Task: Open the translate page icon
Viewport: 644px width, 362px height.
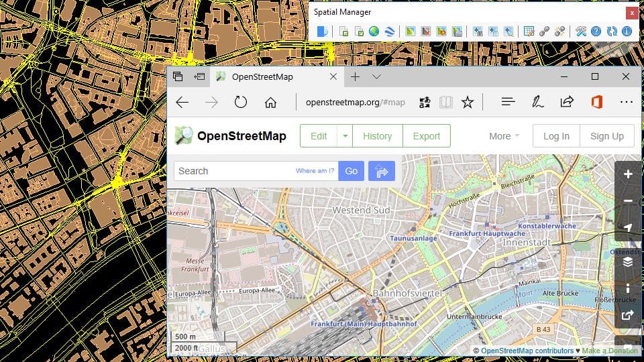Action: (425, 102)
